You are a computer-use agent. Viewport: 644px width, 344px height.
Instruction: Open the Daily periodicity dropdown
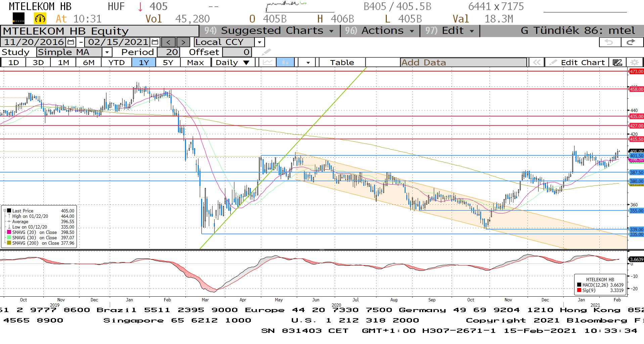[233, 62]
